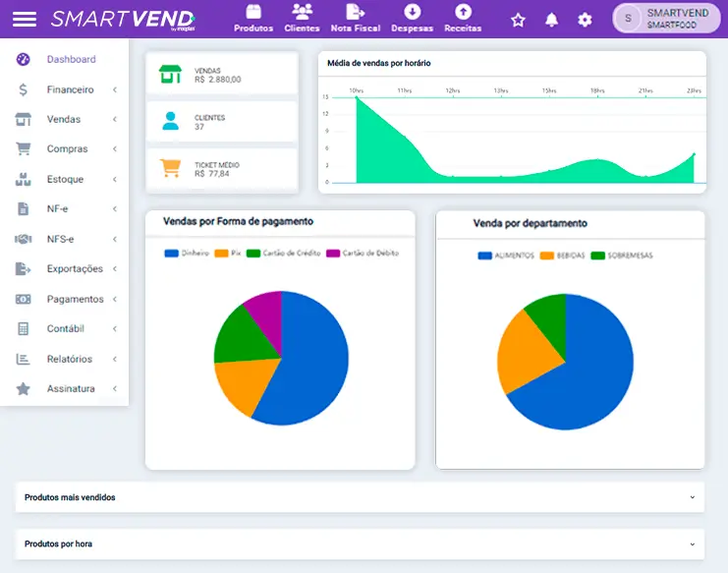Viewport: 728px width, 573px height.
Task: Click the Compras cart icon in sidebar
Action: (24, 149)
